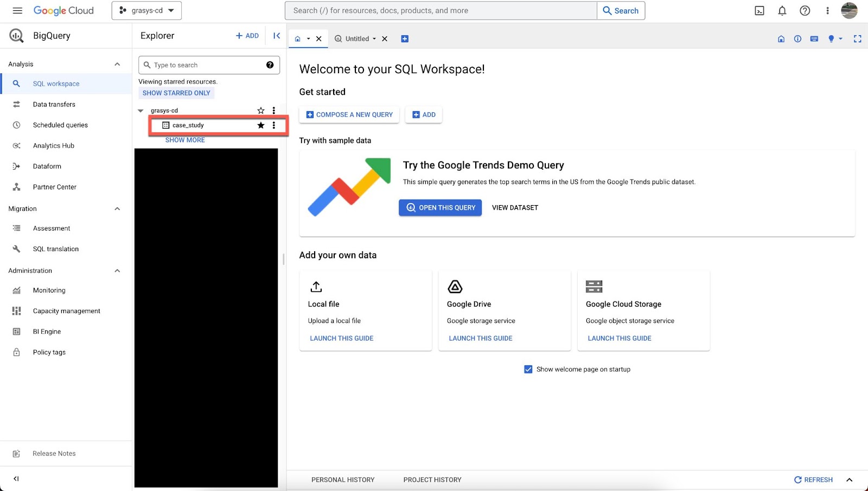
Task: Open the notifications bell
Action: (782, 10)
